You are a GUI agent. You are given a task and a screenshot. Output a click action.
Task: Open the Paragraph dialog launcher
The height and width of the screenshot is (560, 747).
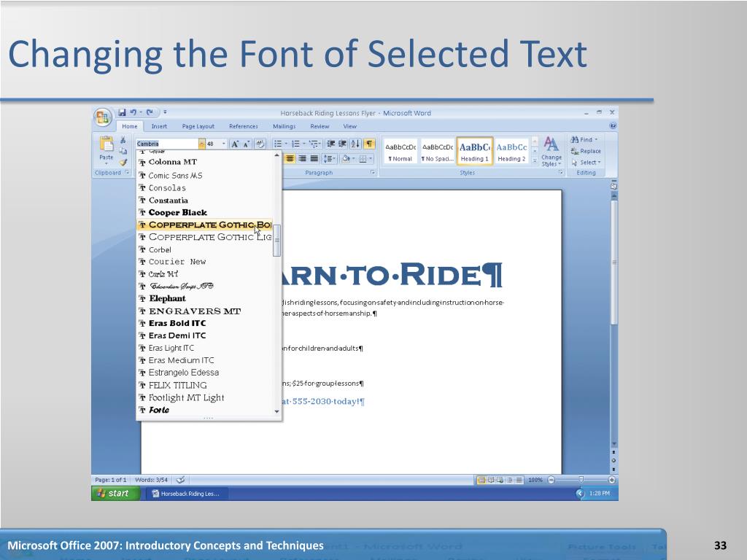(x=373, y=172)
